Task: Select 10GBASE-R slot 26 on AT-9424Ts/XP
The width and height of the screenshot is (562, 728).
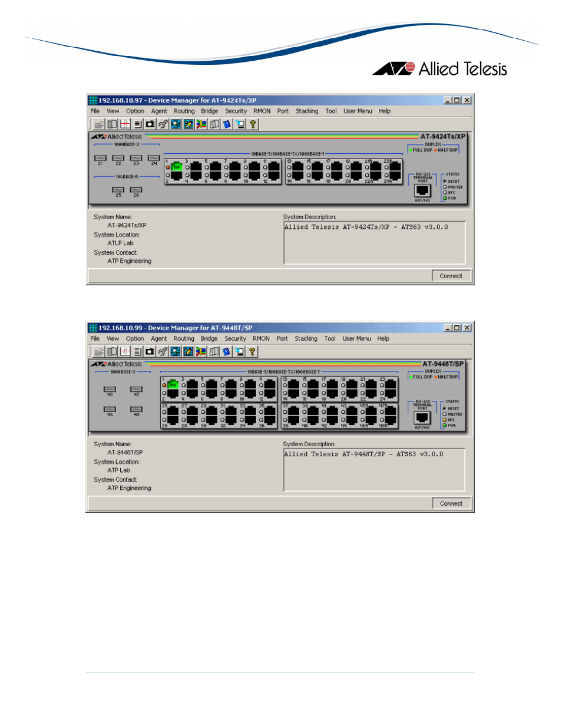Action: pyautogui.click(x=136, y=190)
